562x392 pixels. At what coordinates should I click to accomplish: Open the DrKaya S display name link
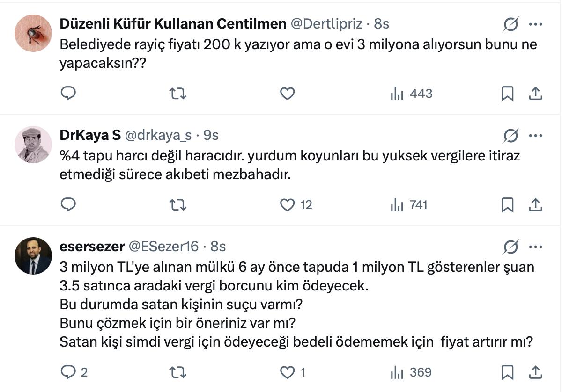pos(90,135)
